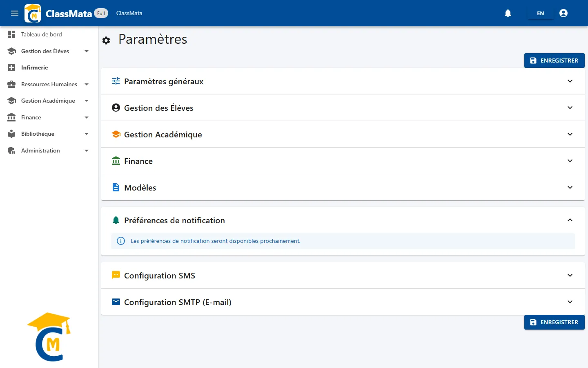
Task: Expand the Configuration SMS panel chevron
Action: click(x=570, y=275)
